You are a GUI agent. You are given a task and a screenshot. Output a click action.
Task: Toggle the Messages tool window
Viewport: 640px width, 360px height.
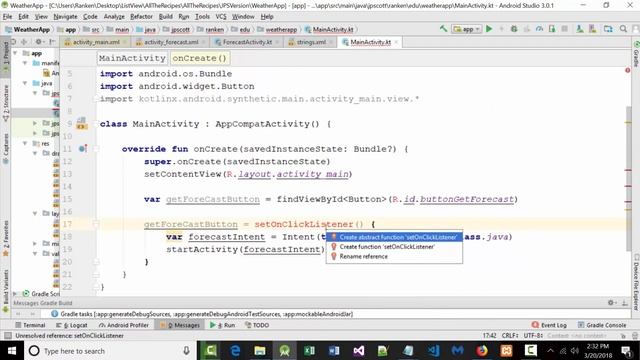coord(180,325)
